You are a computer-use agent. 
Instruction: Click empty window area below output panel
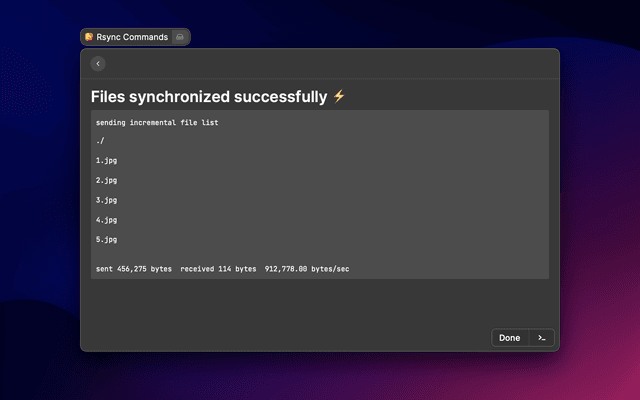(x=300, y=305)
